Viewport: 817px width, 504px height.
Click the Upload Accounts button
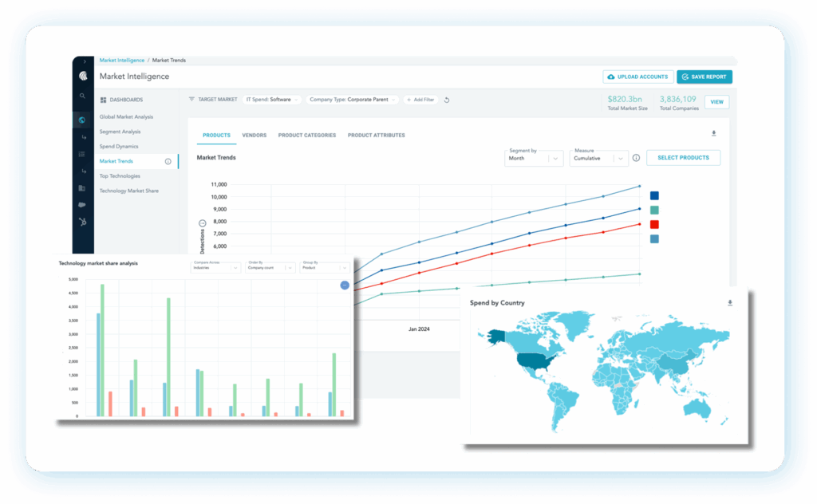(637, 77)
